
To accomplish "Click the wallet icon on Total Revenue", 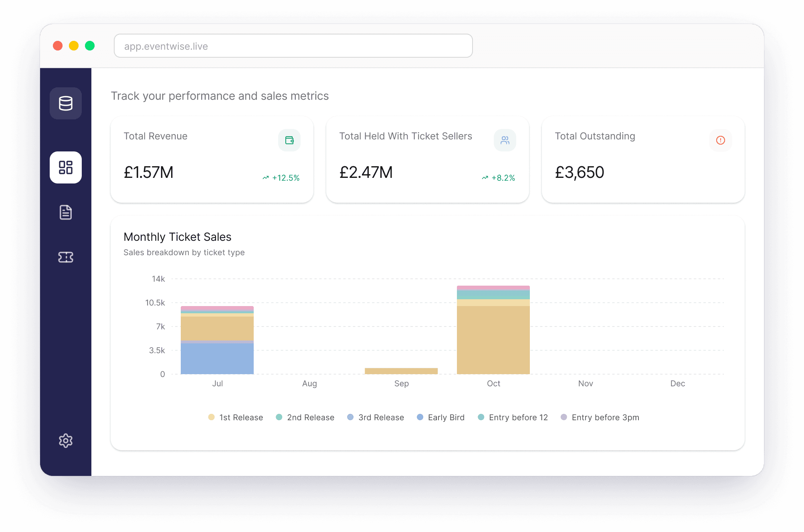I will coord(289,140).
